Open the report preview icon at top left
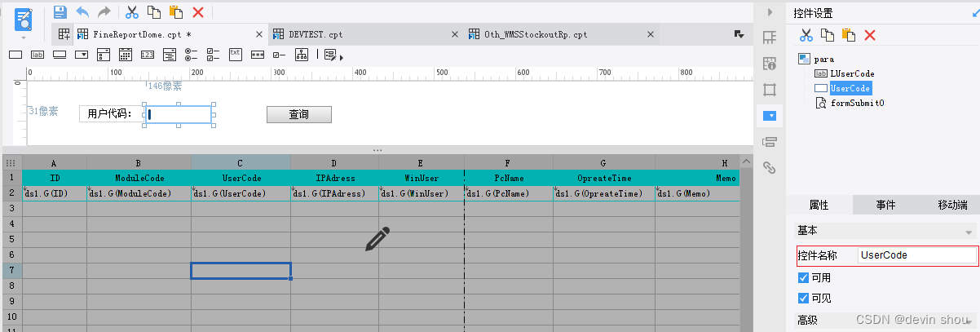 24,19
